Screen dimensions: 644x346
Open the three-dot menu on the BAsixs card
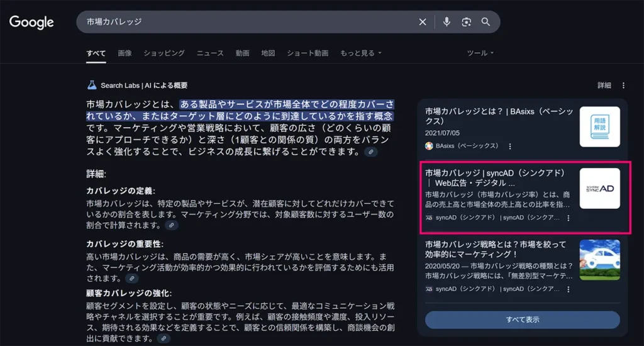click(510, 146)
